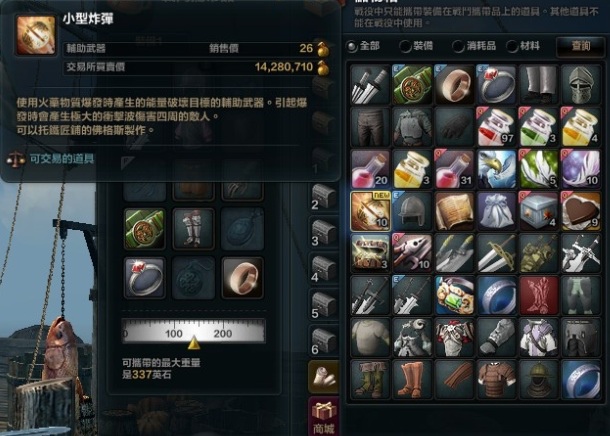Click the heart-shaped chocolate item
Screen dimensions: 610x436
[580, 211]
